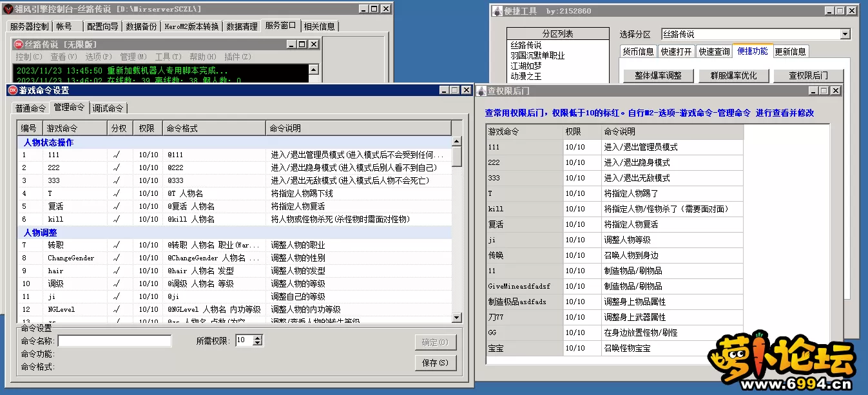This screenshot has width=868, height=395.
Task: Click the 翎风引擎控制台 title bar logo icon
Action: (x=7, y=9)
